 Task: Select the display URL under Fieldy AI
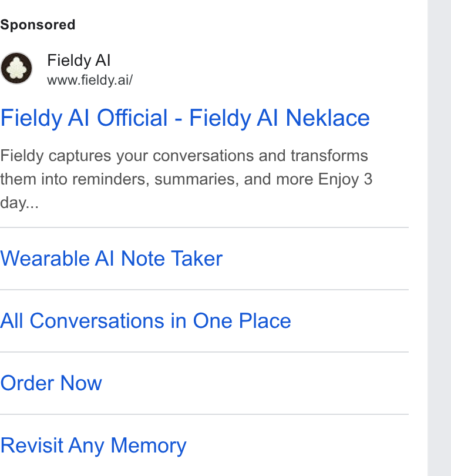[90, 80]
